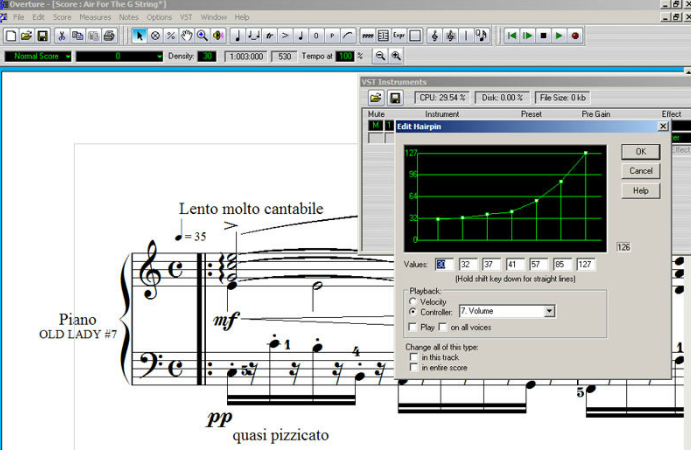Screen dimensions: 691x450
Task: Click OK in Edit Hairpin dialog
Action: [641, 151]
